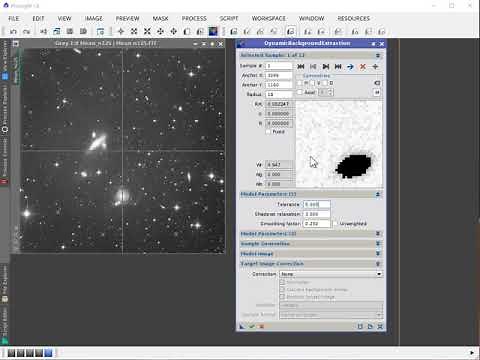Click the blue arrow icon in sample controls
The image size is (480, 360).
point(350,66)
